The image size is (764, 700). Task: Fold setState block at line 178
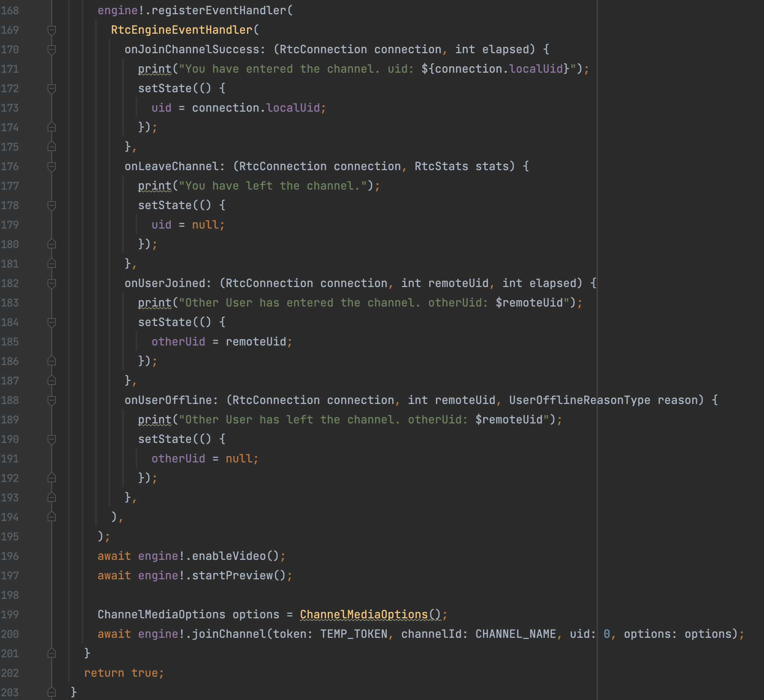coord(52,205)
